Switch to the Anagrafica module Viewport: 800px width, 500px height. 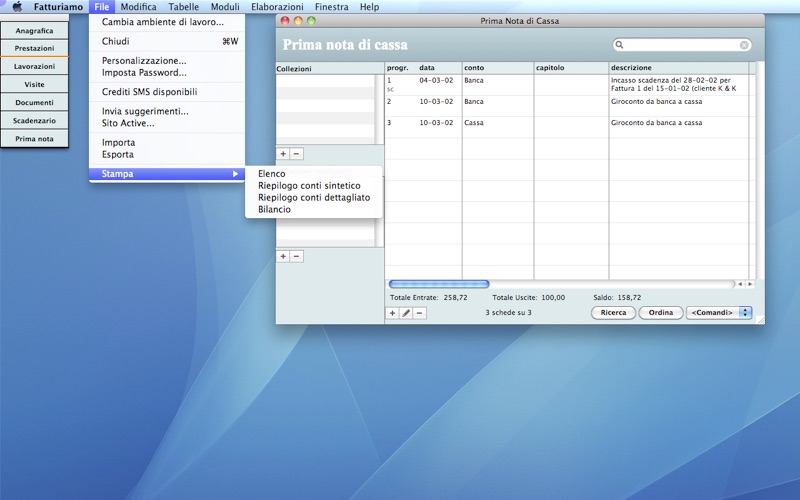(x=34, y=31)
